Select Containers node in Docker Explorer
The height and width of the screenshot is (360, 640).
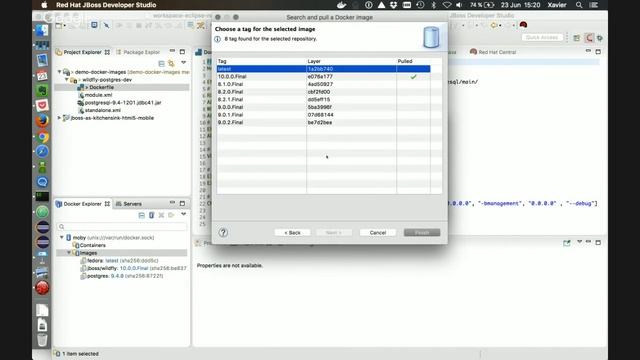(x=89, y=245)
